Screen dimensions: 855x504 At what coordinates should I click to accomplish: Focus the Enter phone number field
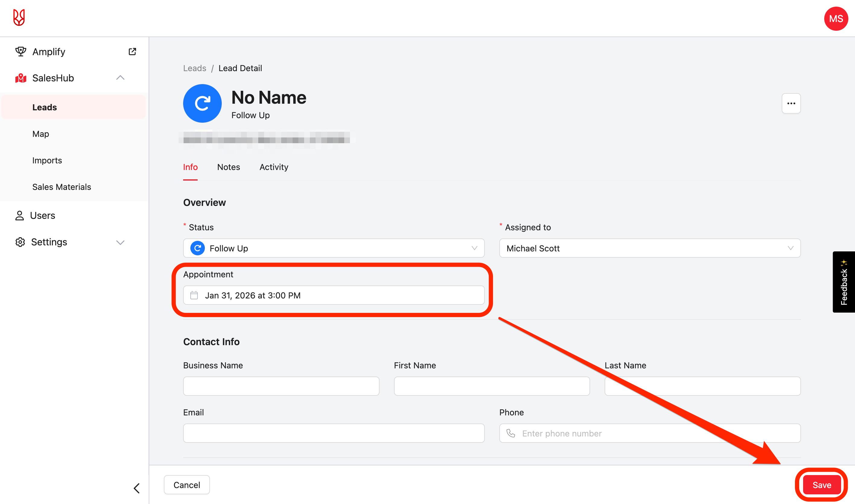coord(656,433)
